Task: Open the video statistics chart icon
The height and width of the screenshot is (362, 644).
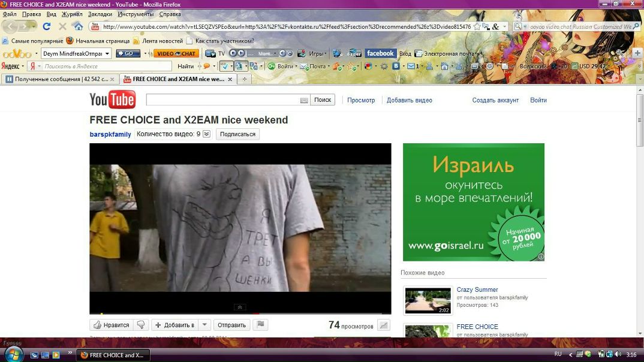Action: (x=383, y=325)
